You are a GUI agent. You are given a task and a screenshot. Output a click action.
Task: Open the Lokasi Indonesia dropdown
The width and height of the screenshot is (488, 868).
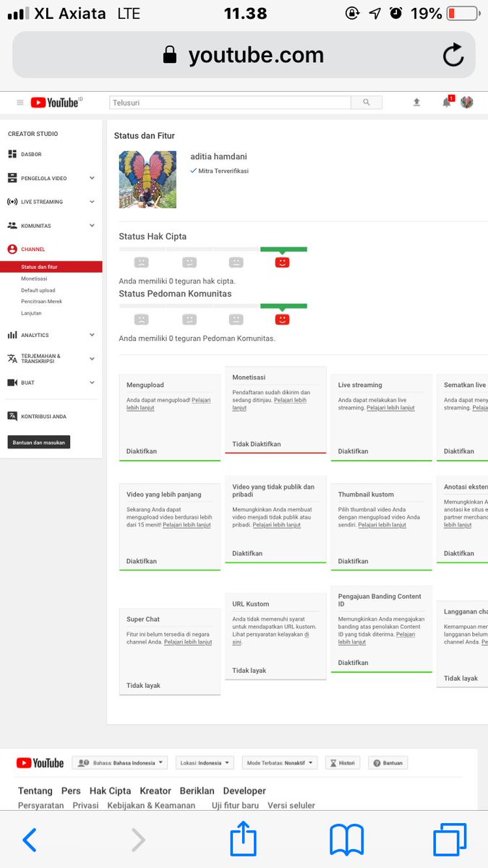[205, 763]
